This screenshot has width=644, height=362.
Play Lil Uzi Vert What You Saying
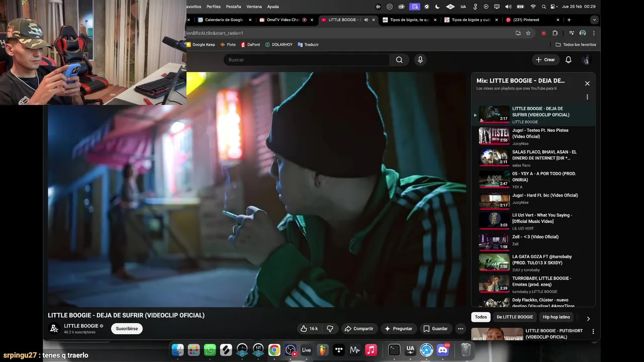(533, 221)
